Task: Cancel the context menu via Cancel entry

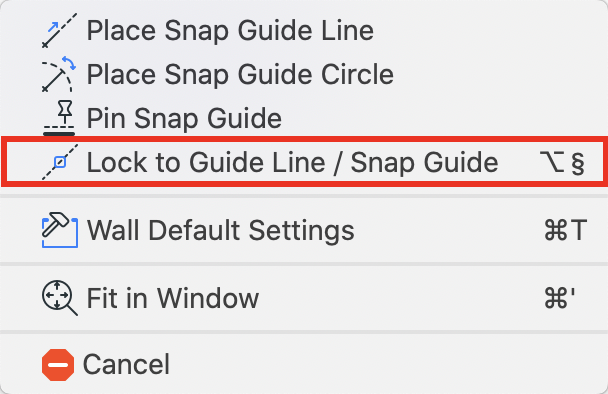Action: click(x=304, y=365)
